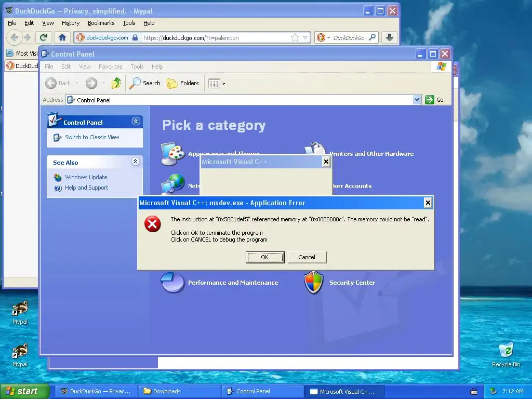Open Security Center category
This screenshot has height=399, width=532.
(x=352, y=283)
